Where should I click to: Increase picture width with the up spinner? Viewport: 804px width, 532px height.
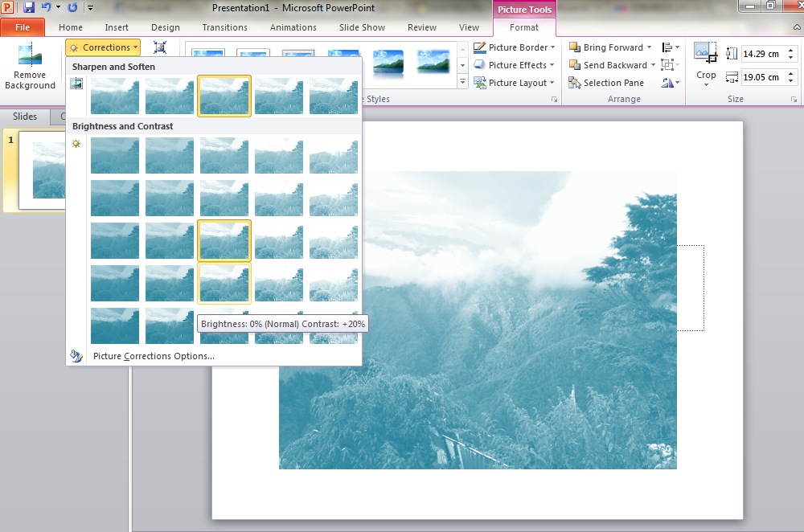pyautogui.click(x=790, y=74)
